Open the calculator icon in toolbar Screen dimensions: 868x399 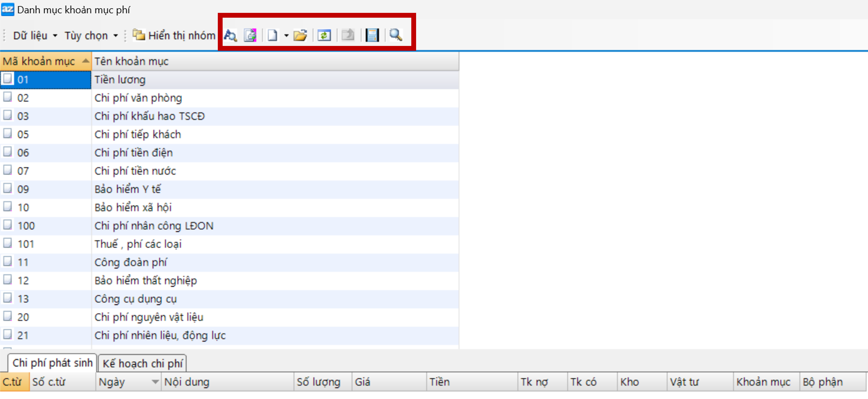(x=372, y=35)
